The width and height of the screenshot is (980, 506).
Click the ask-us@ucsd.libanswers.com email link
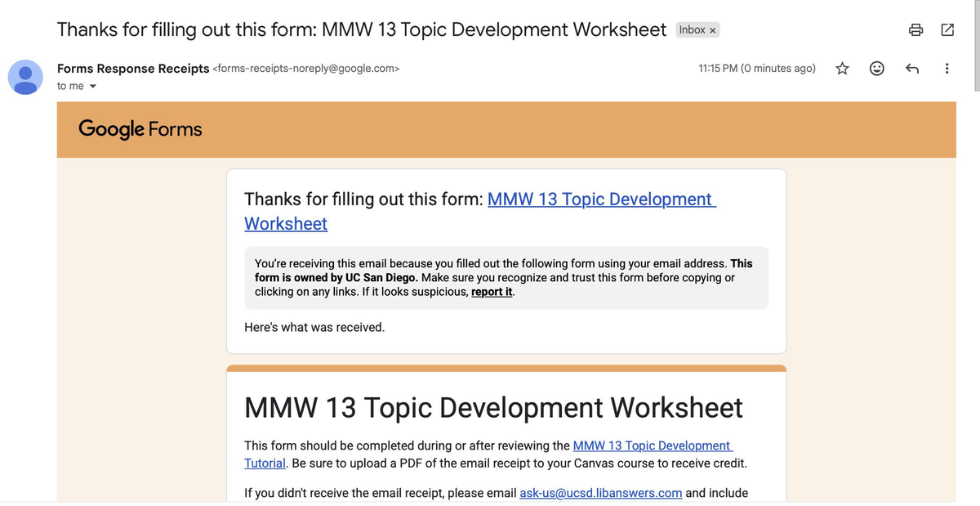(600, 493)
